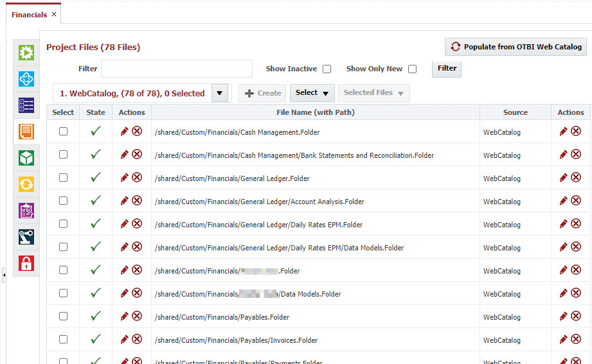Click left delete icon for Daily Rates EPM.Folder row
Viewport: 592px width, 364px height.
137,223
